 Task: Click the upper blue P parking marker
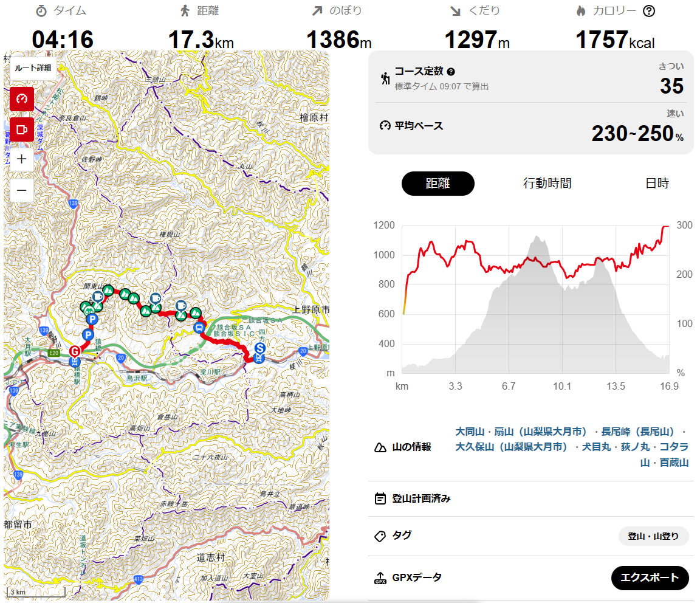click(92, 319)
